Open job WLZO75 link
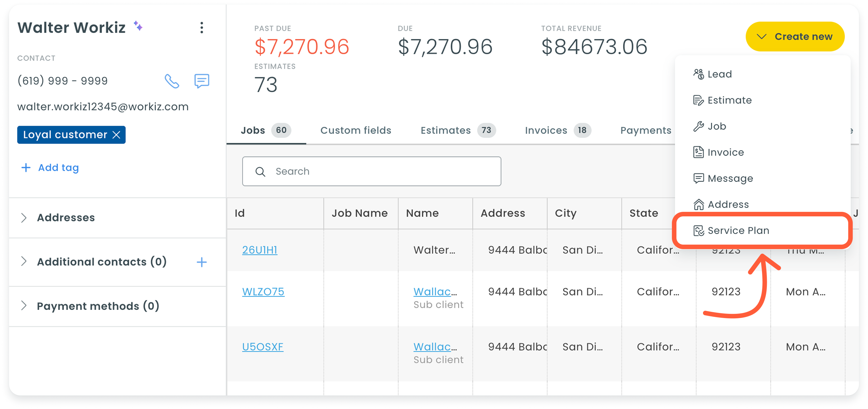Image resolution: width=868 pixels, height=409 pixels. [263, 292]
